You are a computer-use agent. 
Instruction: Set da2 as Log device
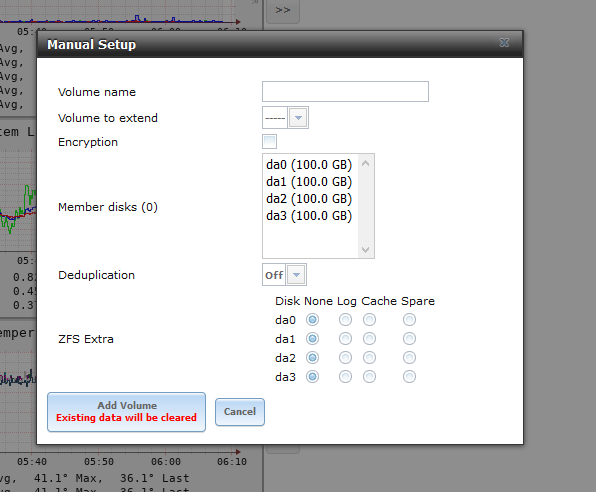[345, 357]
